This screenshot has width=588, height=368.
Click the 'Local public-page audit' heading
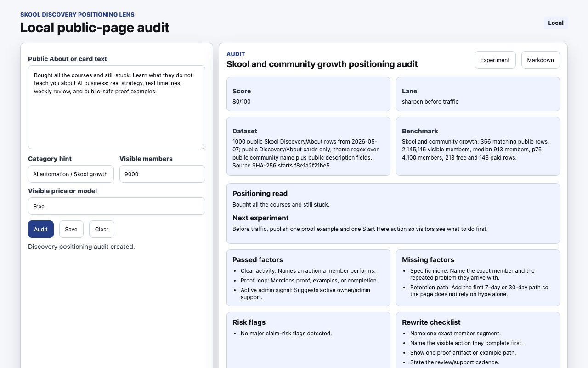pyautogui.click(x=95, y=28)
